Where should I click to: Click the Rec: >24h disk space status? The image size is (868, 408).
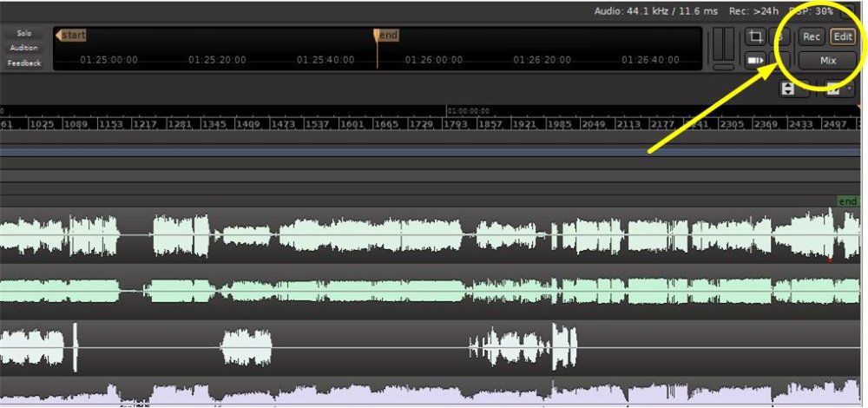(754, 11)
